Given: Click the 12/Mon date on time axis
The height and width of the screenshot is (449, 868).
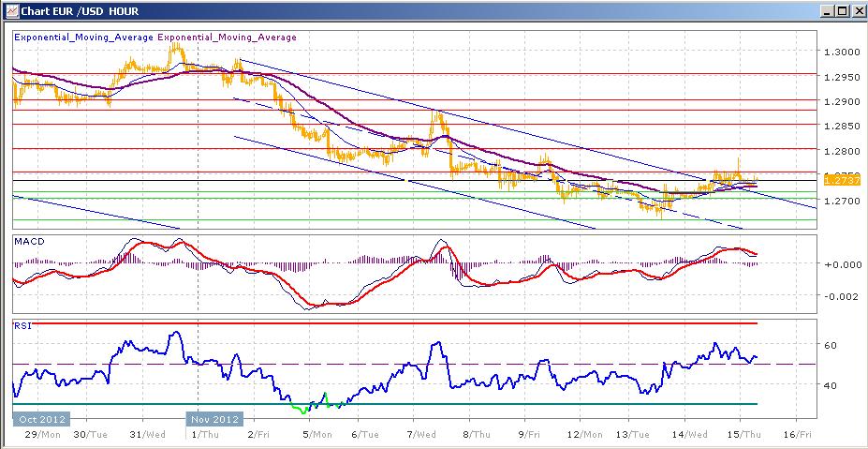Looking at the screenshot, I should (588, 436).
